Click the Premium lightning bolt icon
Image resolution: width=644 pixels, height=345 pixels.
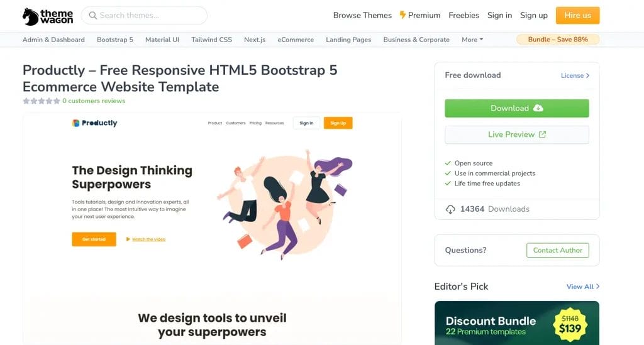click(x=402, y=15)
